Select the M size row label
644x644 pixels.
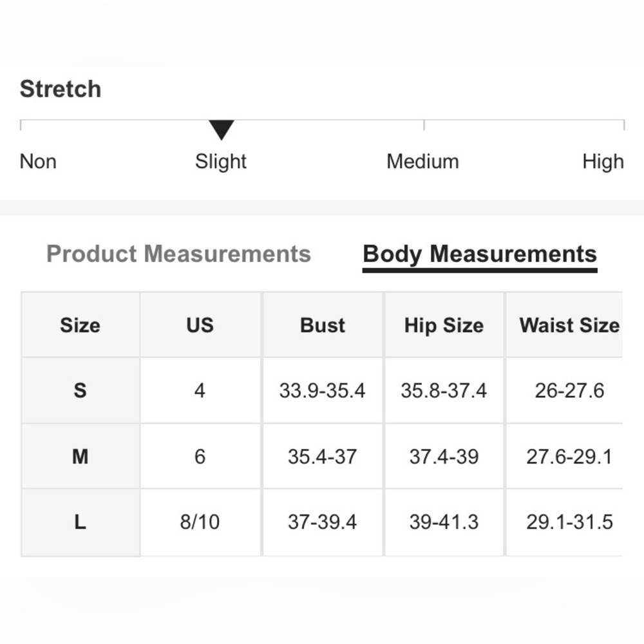80,457
